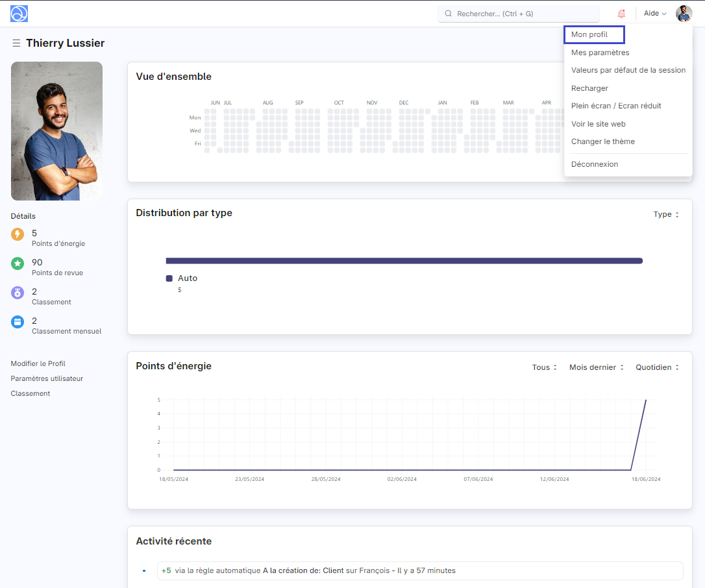Image resolution: width=705 pixels, height=588 pixels.
Task: Click the Auto legend color swatch
Action: click(169, 278)
